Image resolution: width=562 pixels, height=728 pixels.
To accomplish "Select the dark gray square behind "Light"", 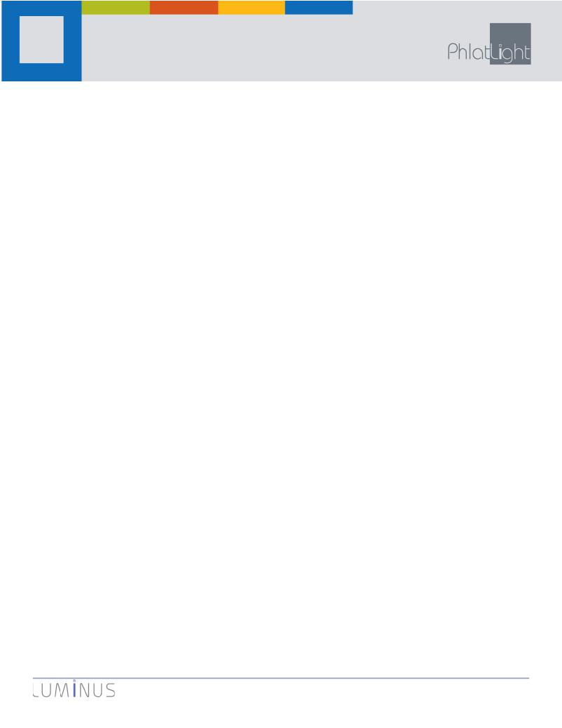I will click(510, 44).
